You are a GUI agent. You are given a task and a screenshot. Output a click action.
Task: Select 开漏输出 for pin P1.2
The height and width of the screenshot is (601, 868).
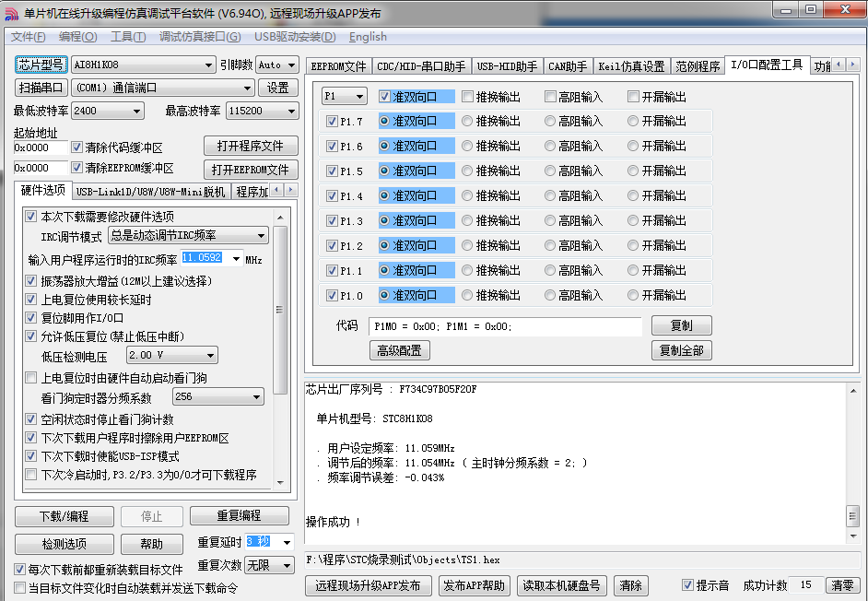(633, 245)
